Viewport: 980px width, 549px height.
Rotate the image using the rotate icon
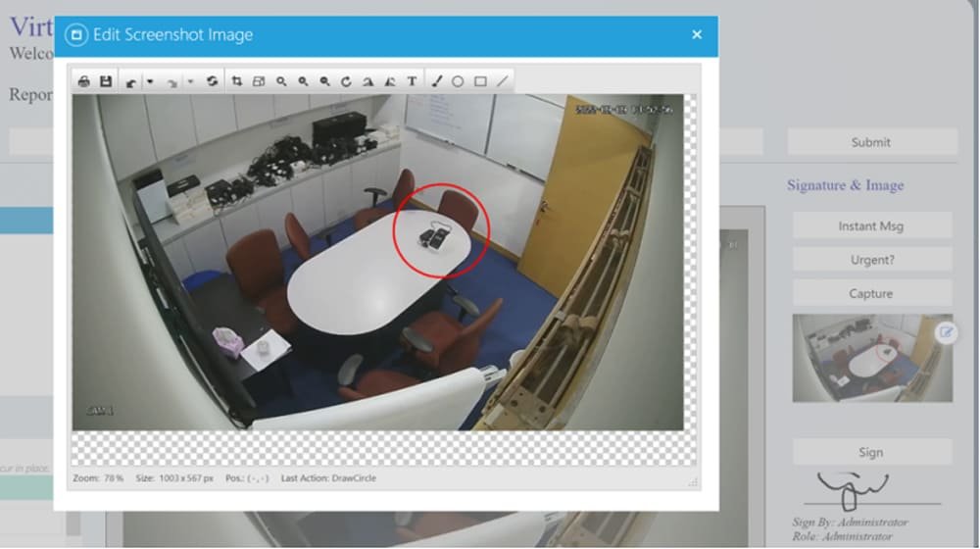pos(346,82)
